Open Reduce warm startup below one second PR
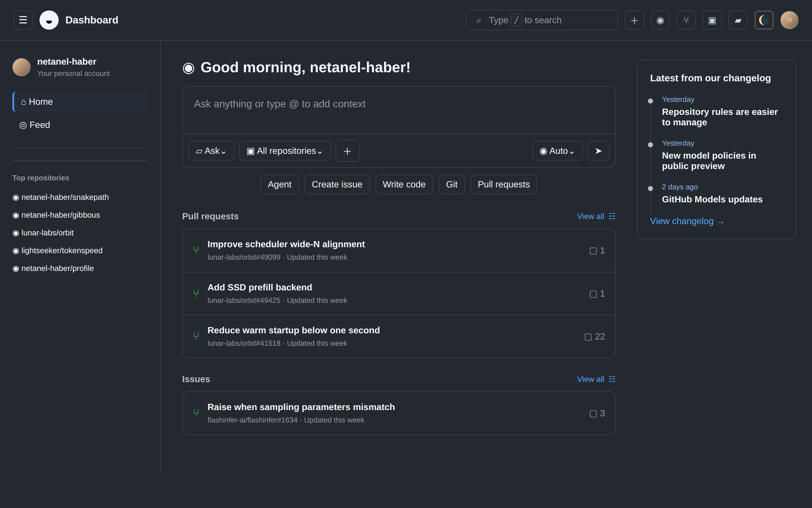Image resolution: width=812 pixels, height=508 pixels. coord(294,330)
